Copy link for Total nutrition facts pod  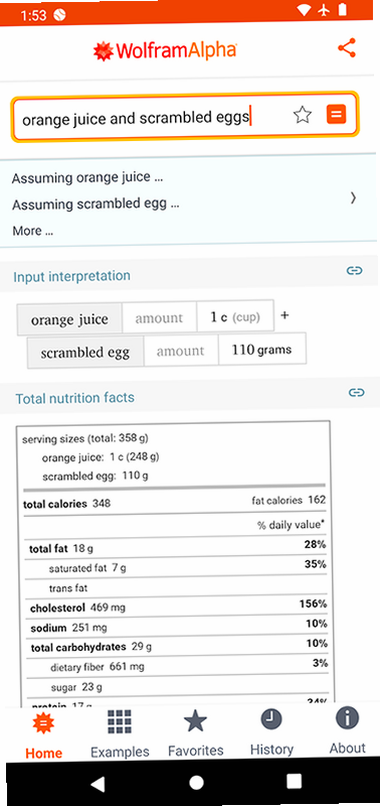click(x=356, y=393)
